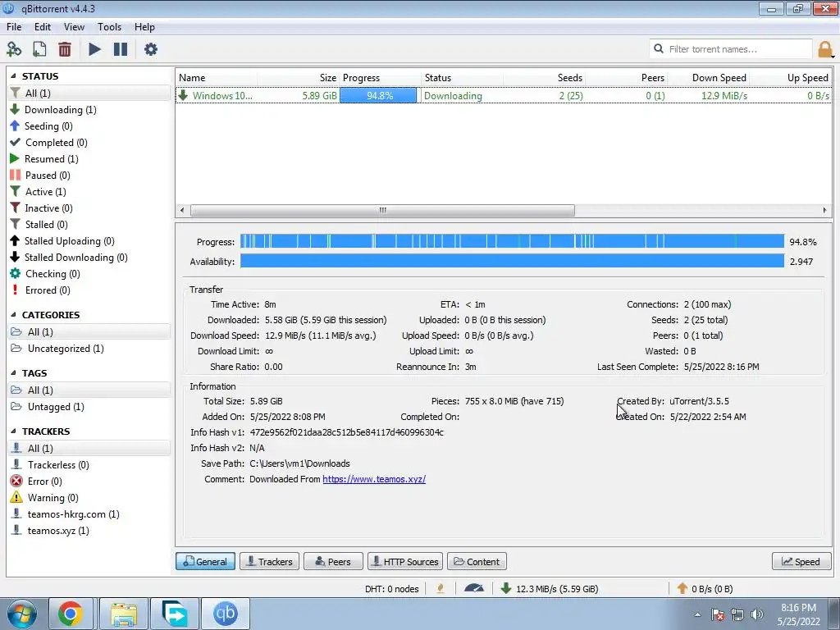Collapse the CATEGORIES section
The height and width of the screenshot is (630, 840).
point(13,315)
